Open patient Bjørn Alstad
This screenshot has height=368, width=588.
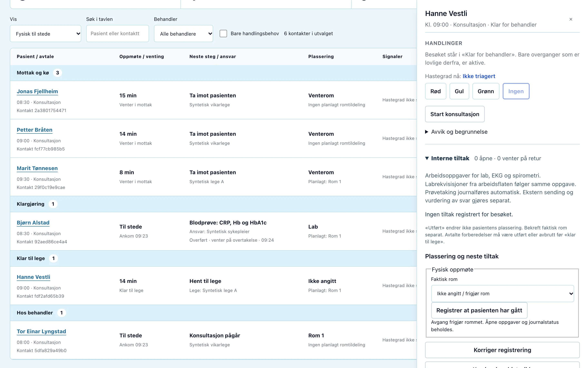click(x=33, y=223)
